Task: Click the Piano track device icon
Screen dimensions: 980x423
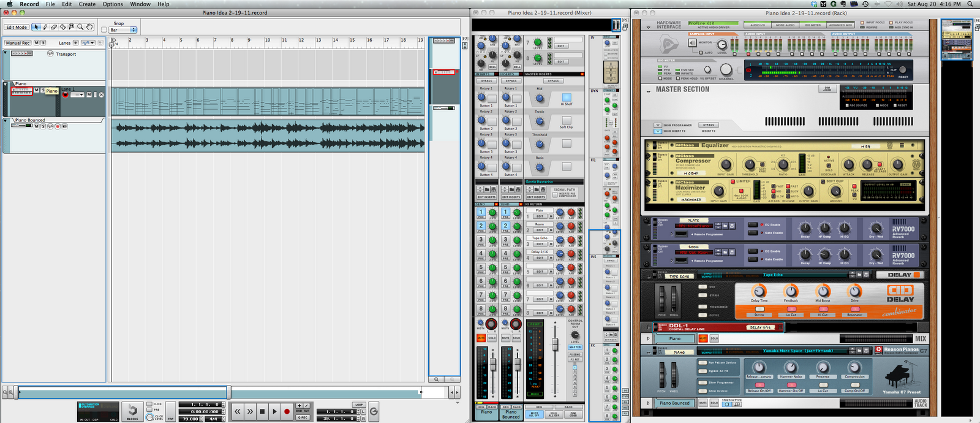Action: (21, 90)
